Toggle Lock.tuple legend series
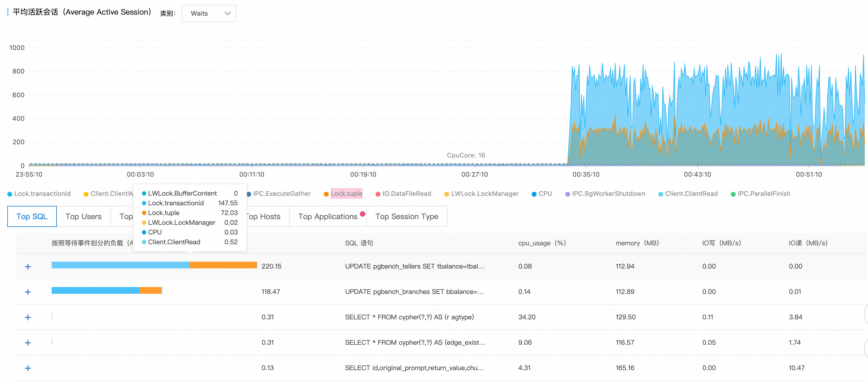The height and width of the screenshot is (382, 868). [x=346, y=193]
